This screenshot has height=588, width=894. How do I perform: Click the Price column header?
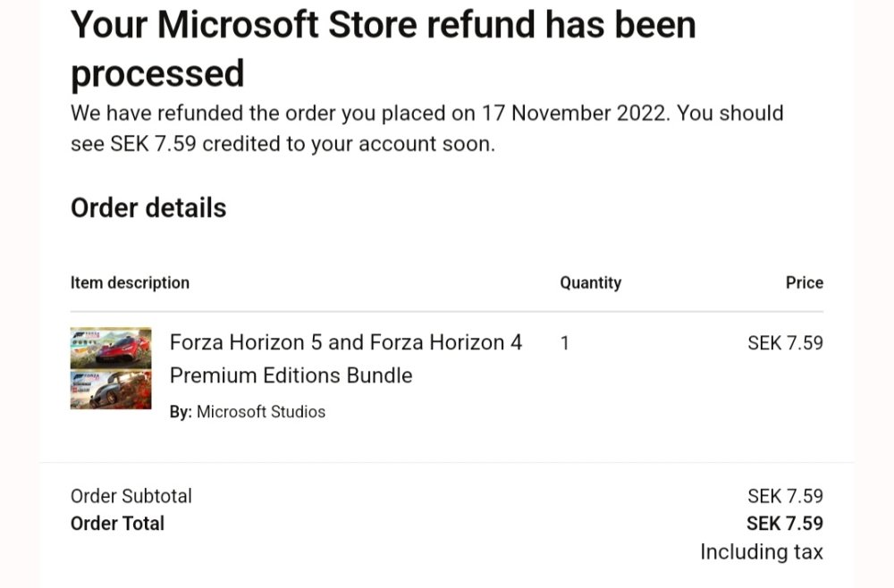(x=804, y=282)
